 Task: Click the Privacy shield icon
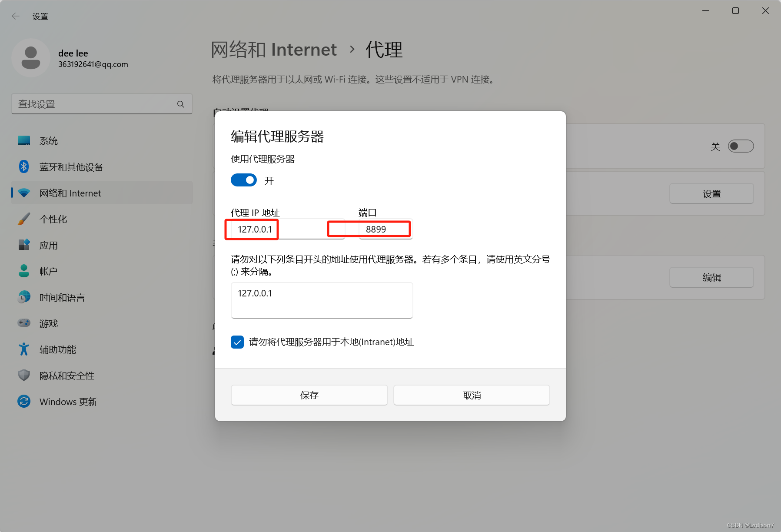[24, 375]
